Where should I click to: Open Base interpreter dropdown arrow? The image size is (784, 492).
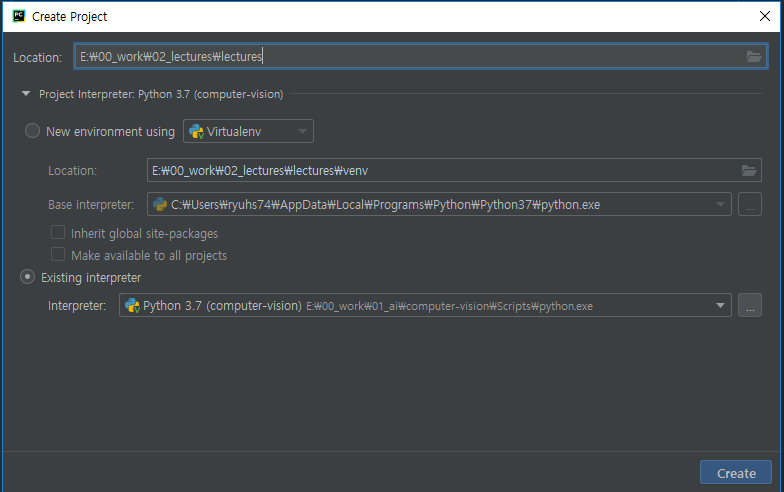[720, 204]
